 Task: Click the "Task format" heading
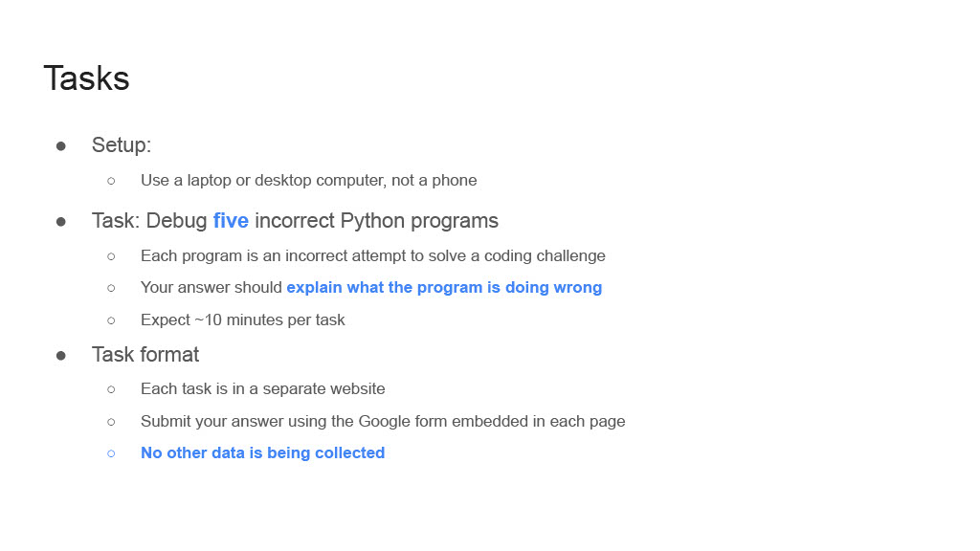tap(145, 355)
